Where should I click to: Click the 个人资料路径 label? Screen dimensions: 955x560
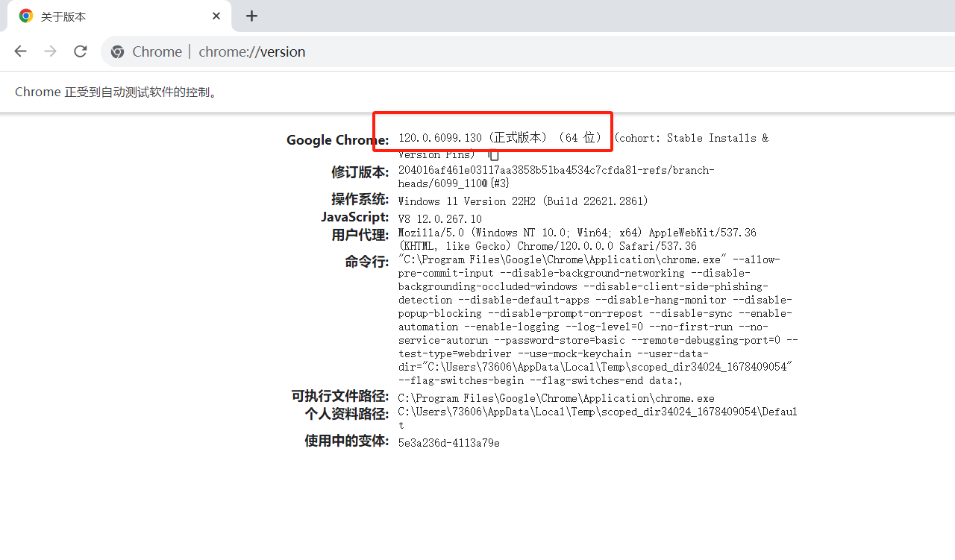coord(346,414)
